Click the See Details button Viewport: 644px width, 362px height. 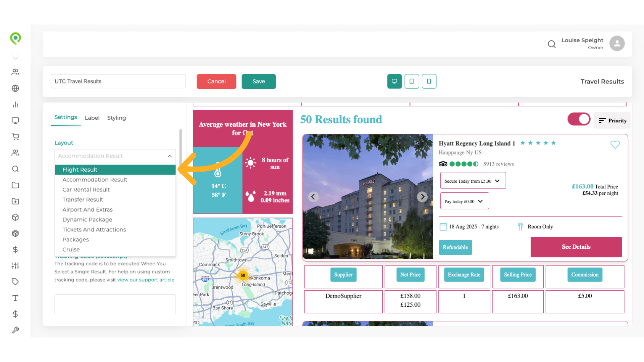pyautogui.click(x=576, y=247)
